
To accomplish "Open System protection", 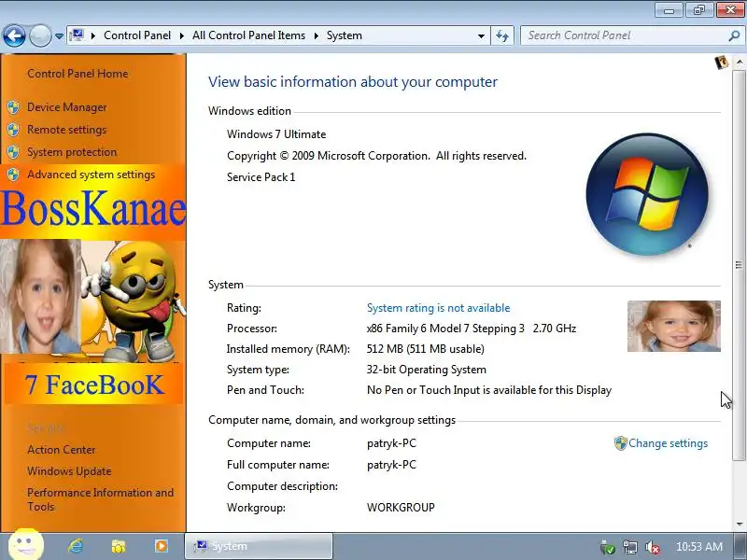I will (72, 152).
